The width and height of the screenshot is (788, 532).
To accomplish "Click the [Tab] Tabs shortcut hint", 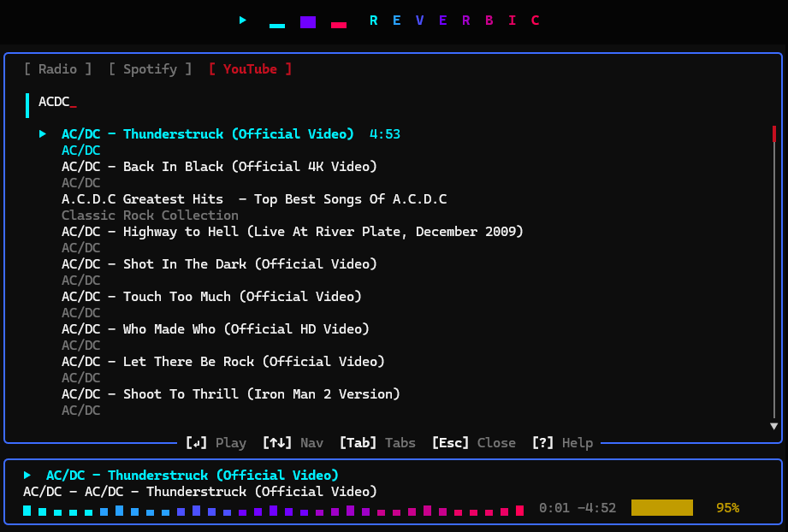I will [377, 442].
